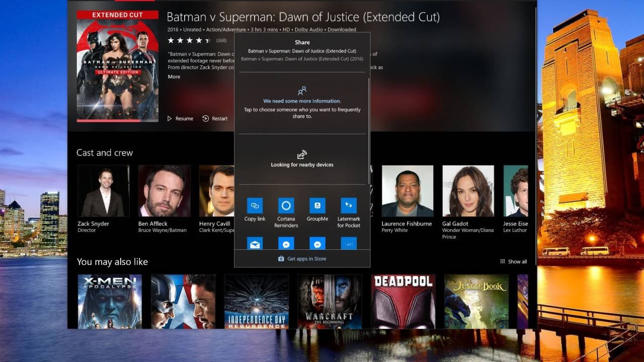Open Get apps in Store

(x=302, y=258)
